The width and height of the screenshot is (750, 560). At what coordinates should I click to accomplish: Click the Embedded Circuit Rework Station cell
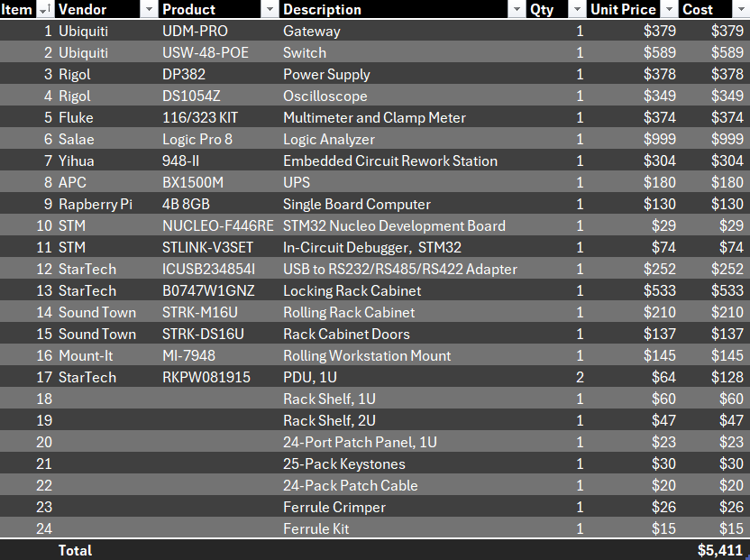pos(403,161)
